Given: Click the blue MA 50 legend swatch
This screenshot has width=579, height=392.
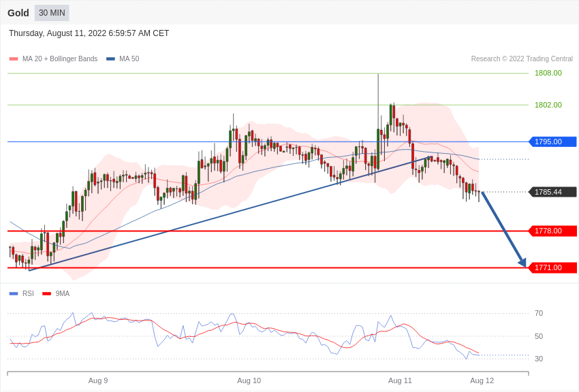Looking at the screenshot, I should [x=110, y=59].
